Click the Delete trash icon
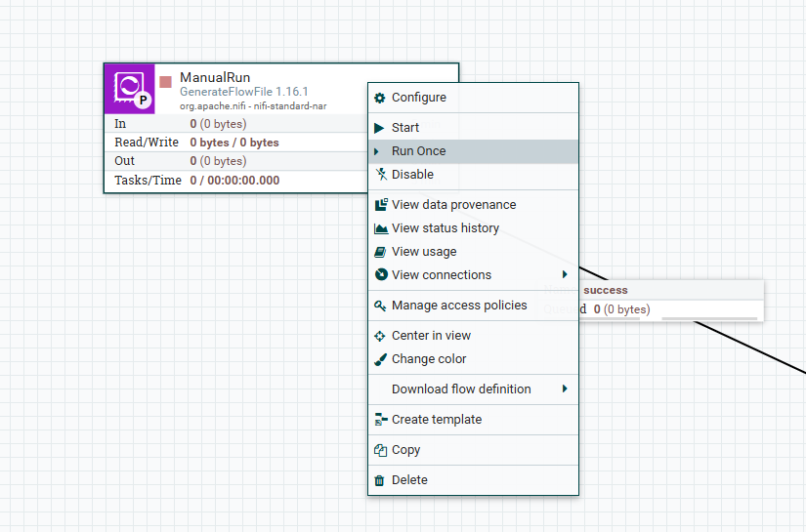The width and height of the screenshot is (806, 532). pos(379,480)
